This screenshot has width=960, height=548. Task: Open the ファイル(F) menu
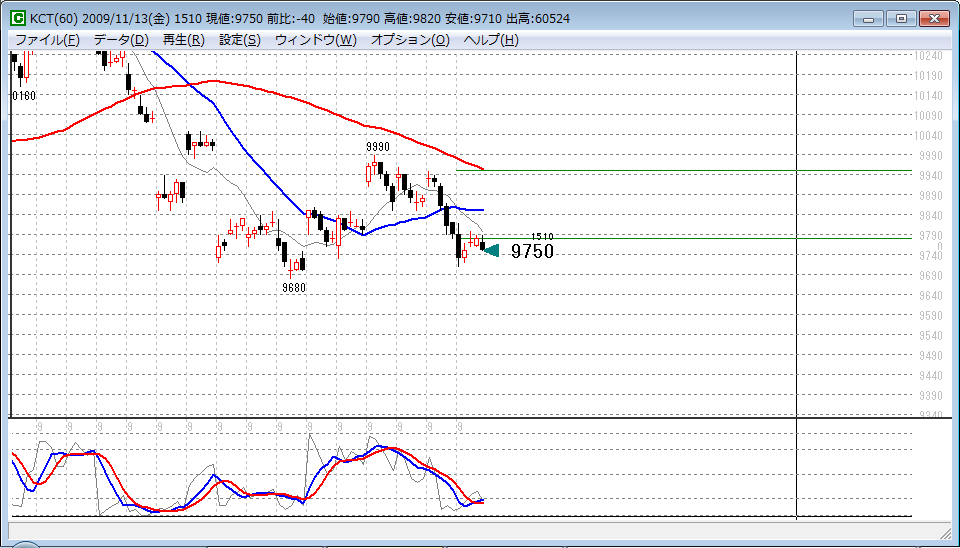tap(47, 40)
